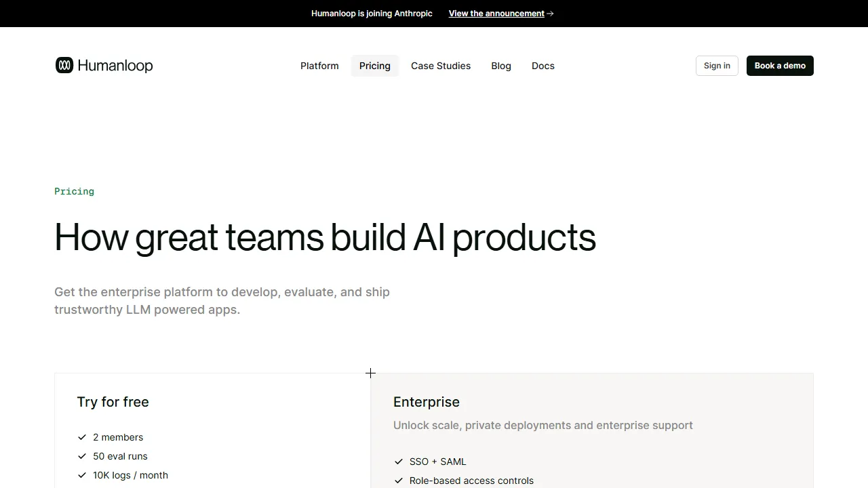The height and width of the screenshot is (488, 868).
Task: Click the checkmark beside 2 members
Action: [82, 437]
